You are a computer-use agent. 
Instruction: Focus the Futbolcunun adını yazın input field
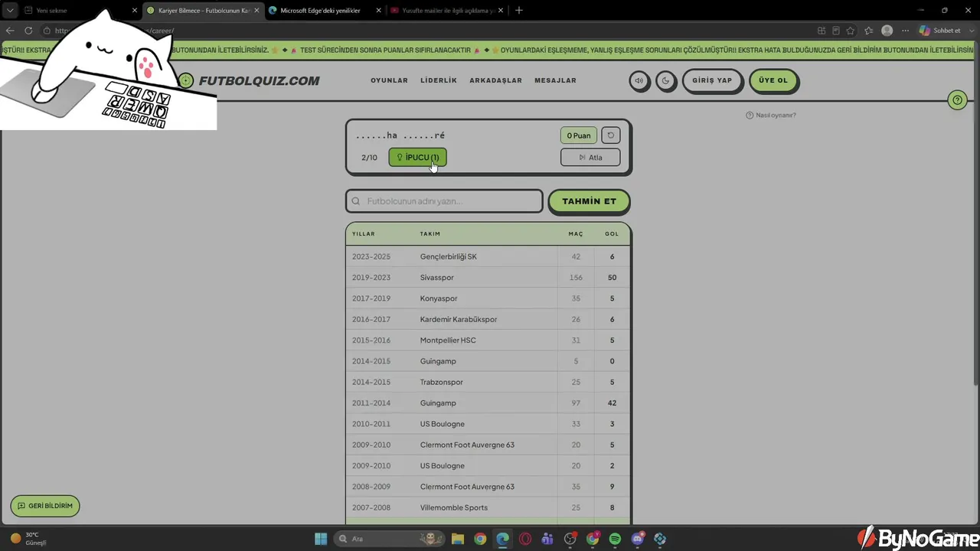(x=444, y=201)
